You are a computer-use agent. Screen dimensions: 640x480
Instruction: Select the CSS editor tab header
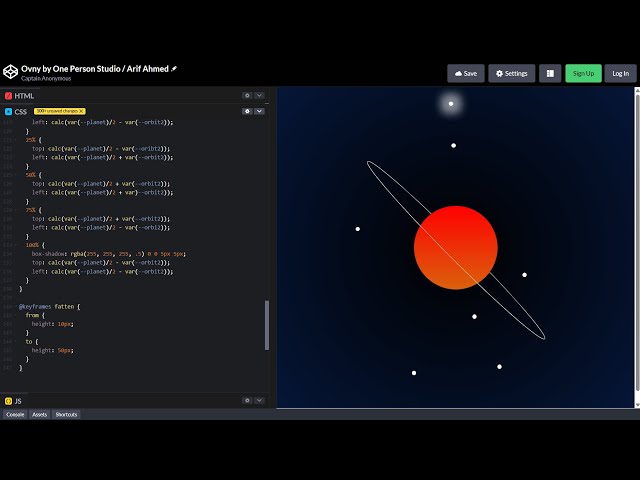(x=16, y=111)
